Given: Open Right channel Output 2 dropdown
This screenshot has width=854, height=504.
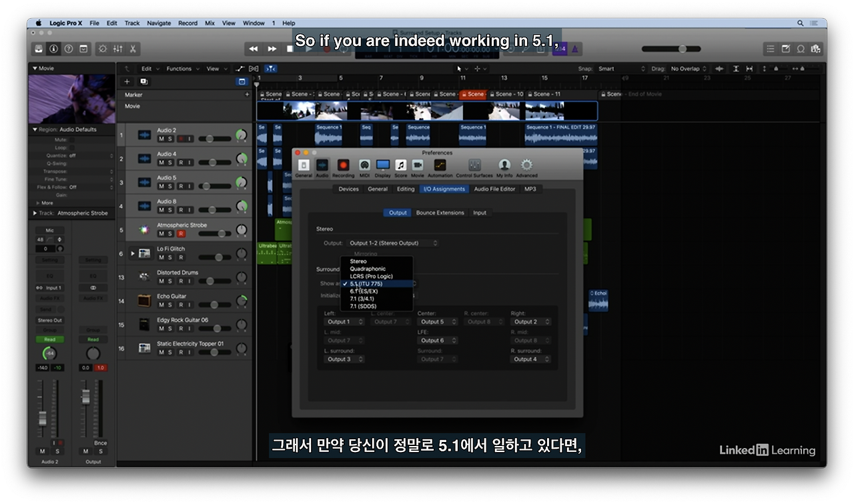Looking at the screenshot, I should (x=531, y=322).
